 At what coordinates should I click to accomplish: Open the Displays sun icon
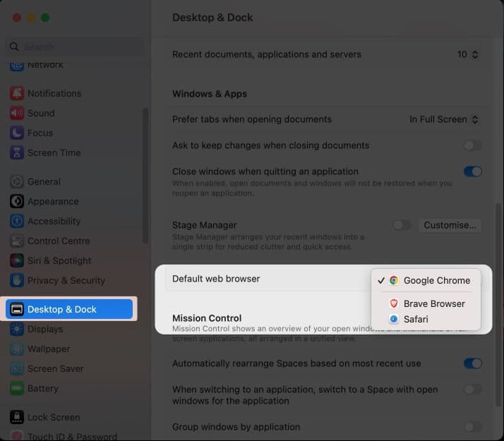[17, 330]
